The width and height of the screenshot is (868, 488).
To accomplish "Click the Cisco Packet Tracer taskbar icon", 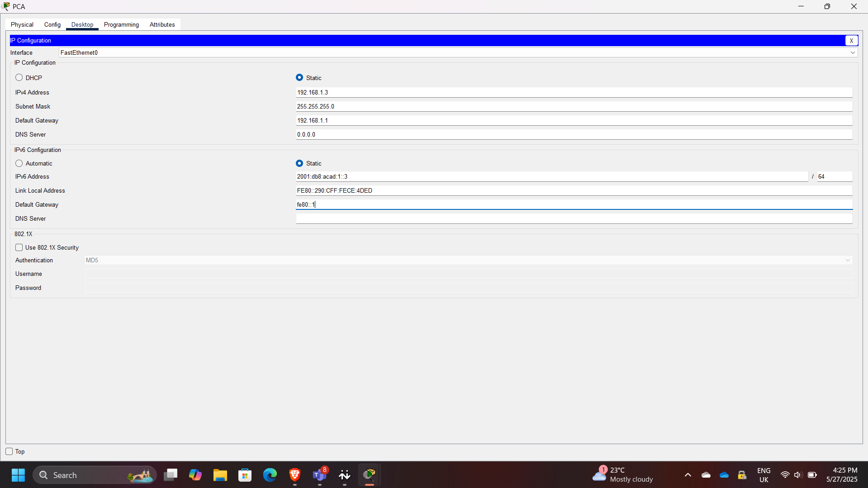I will [x=370, y=475].
